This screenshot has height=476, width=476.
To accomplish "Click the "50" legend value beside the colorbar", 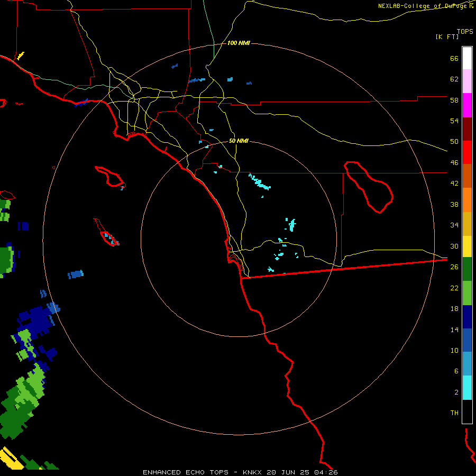I will (x=454, y=141).
